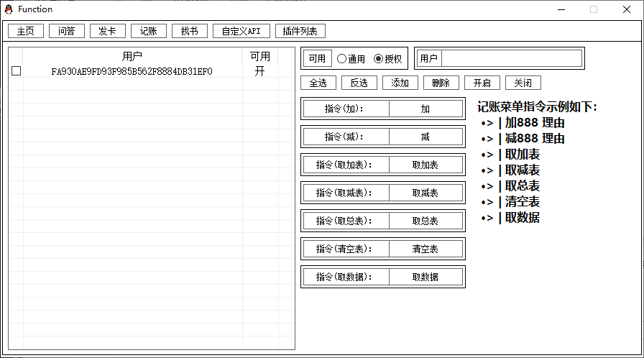Open the 插件列表 tab

coord(300,31)
